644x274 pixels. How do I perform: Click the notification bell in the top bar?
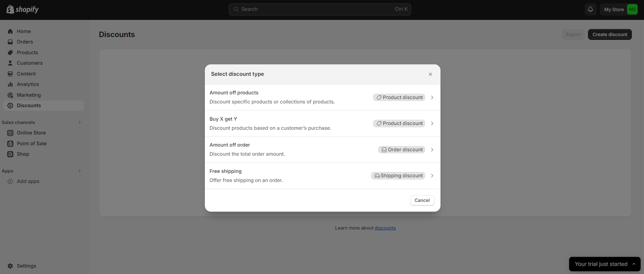click(x=590, y=9)
